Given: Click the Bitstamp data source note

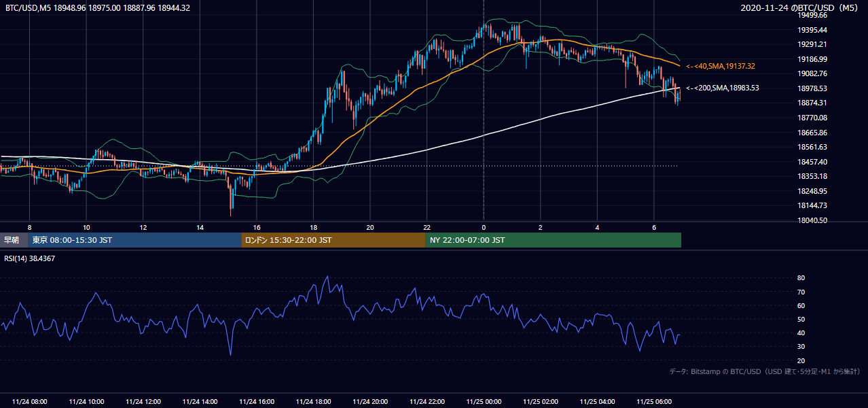Looking at the screenshot, I should click(x=765, y=372).
